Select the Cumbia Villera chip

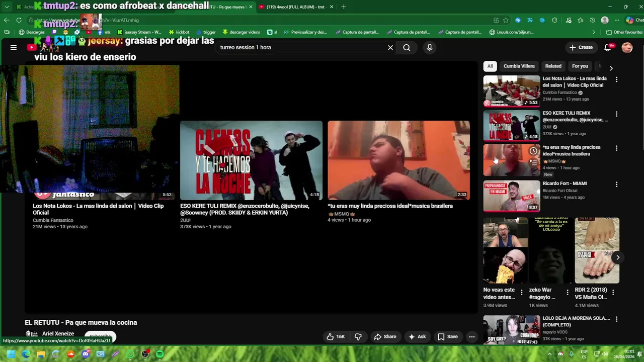[519, 66]
